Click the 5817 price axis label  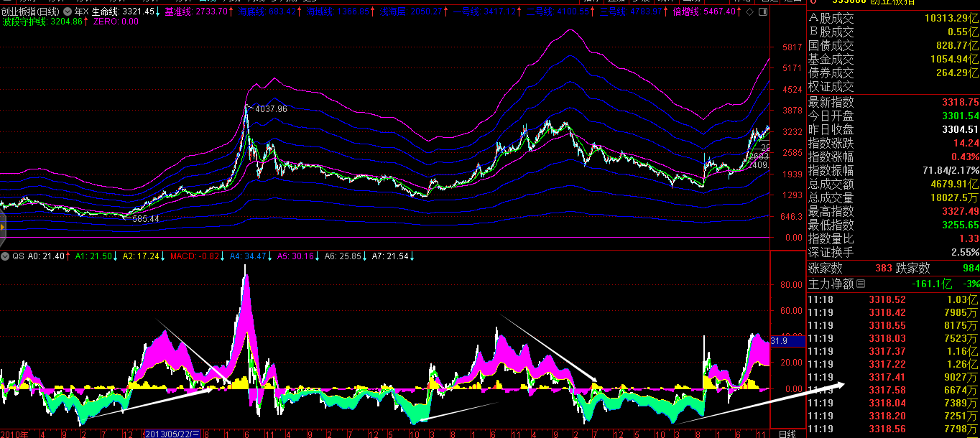coord(792,47)
